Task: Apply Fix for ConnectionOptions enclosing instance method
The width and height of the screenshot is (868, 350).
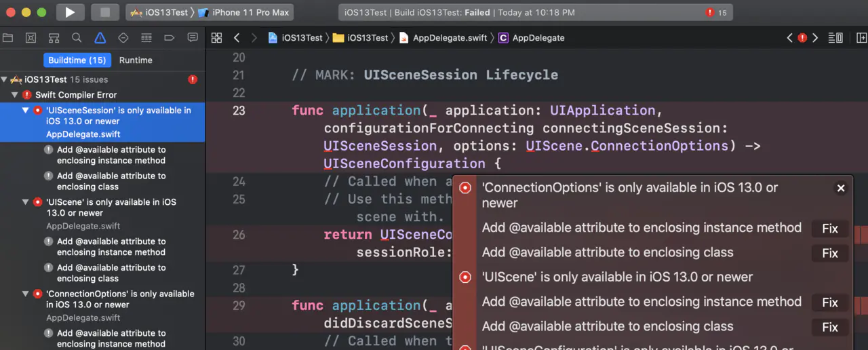Action: [830, 229]
